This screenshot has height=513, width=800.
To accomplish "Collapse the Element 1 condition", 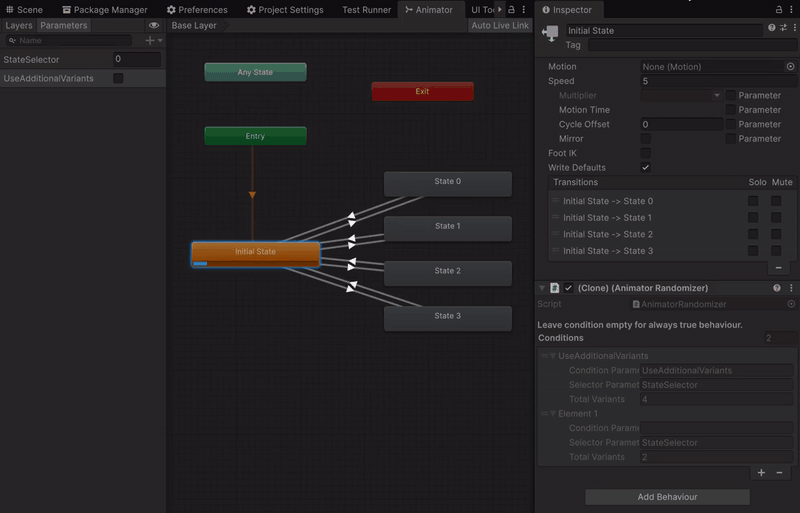I will [x=553, y=413].
